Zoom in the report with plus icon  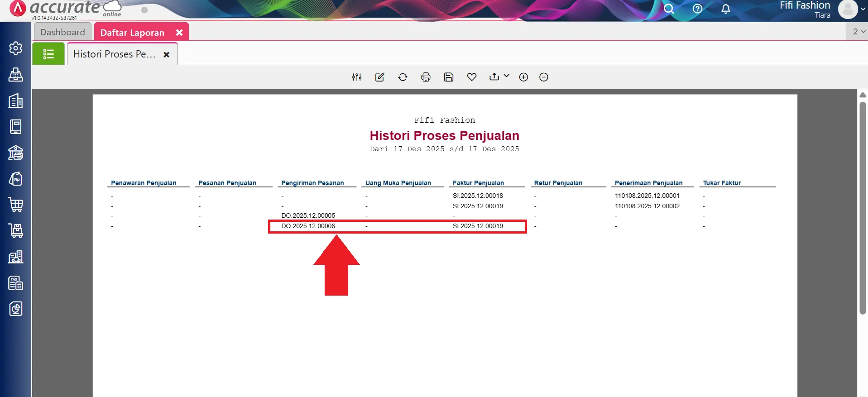point(523,77)
